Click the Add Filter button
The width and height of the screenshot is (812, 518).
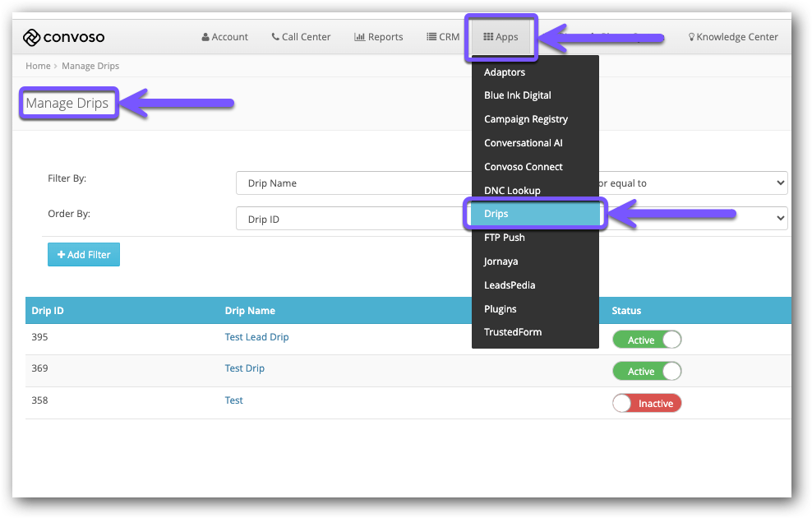tap(84, 255)
